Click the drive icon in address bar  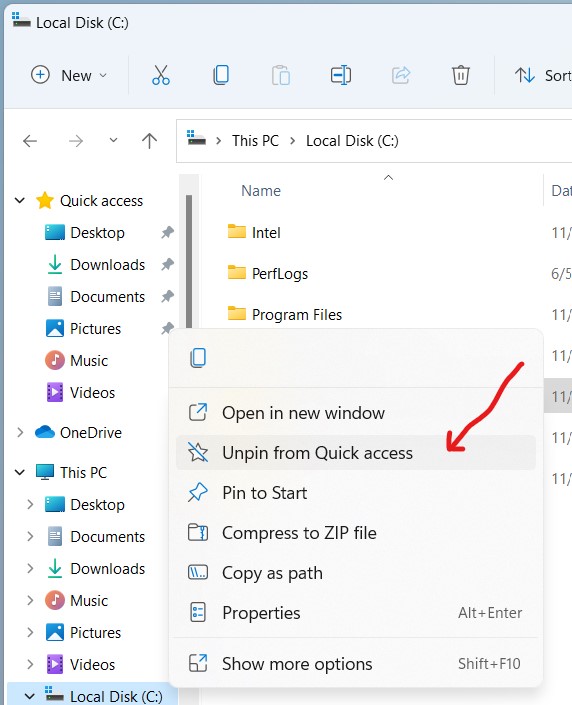point(196,138)
